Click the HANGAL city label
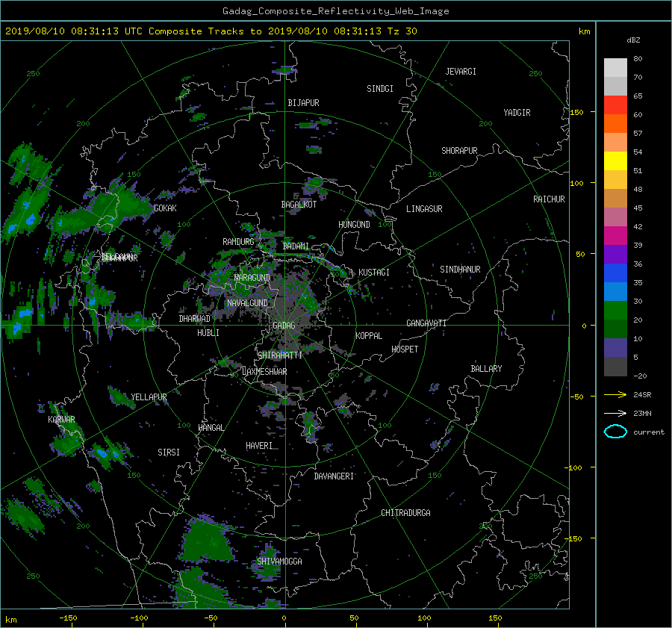This screenshot has height=628, width=672. tap(211, 428)
